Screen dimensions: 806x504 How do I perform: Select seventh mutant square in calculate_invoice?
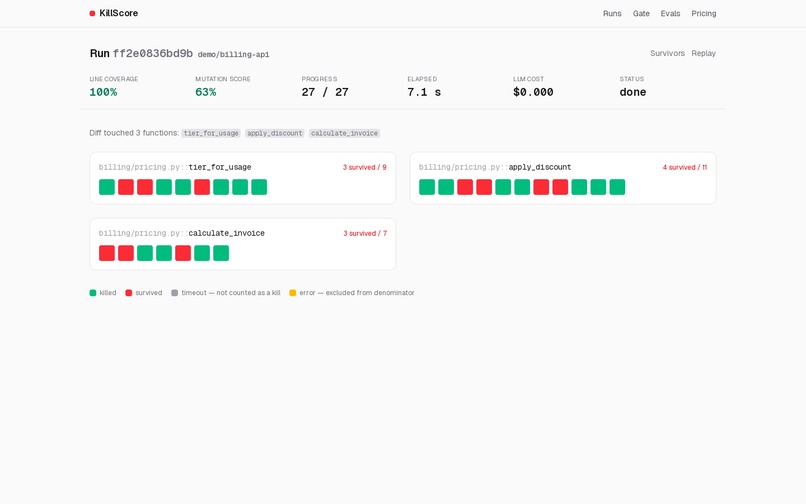(221, 253)
